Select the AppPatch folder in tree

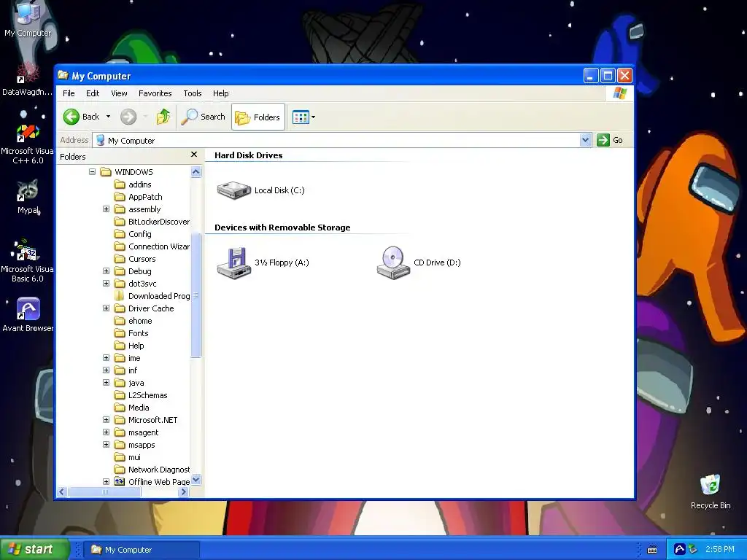tap(139, 197)
